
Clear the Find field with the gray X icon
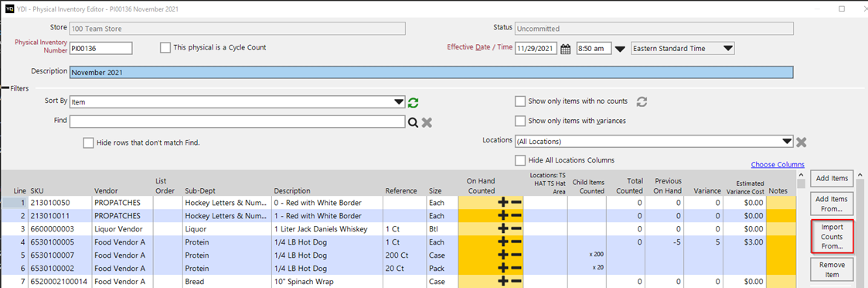(x=426, y=122)
